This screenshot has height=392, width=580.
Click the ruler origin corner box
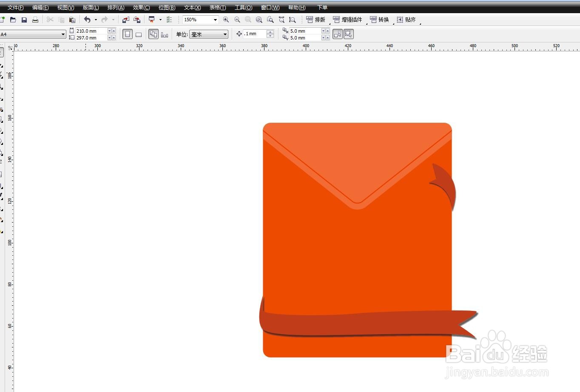(10, 48)
